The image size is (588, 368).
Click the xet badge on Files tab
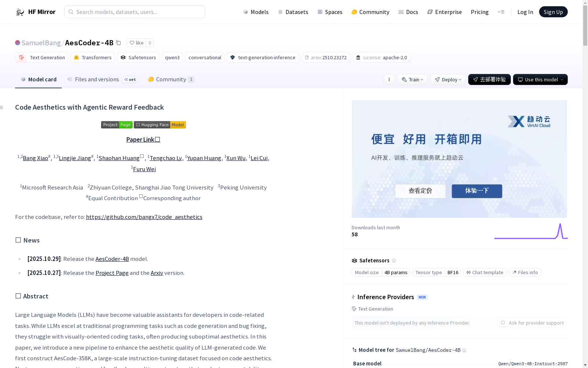tap(130, 79)
